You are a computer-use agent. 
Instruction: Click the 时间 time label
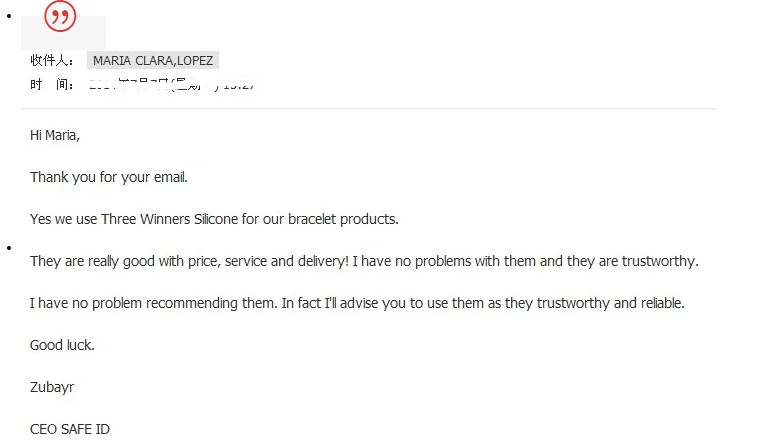click(x=52, y=85)
